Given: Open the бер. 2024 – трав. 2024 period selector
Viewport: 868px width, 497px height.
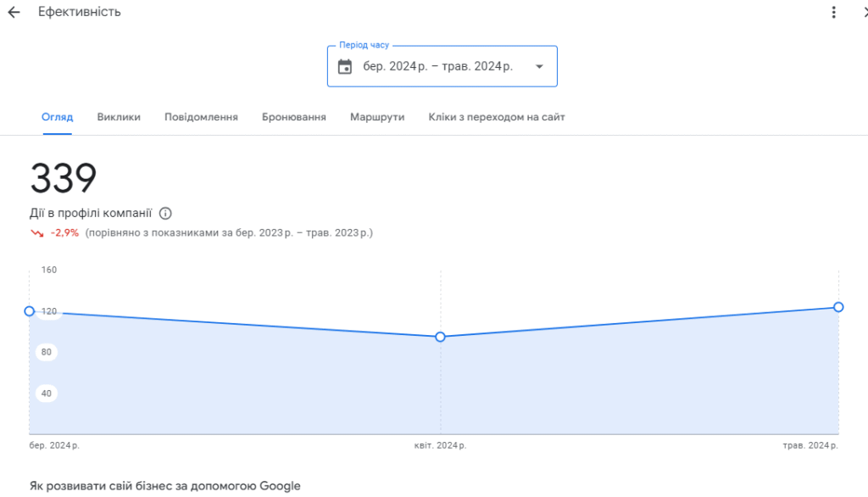Looking at the screenshot, I should (x=442, y=66).
